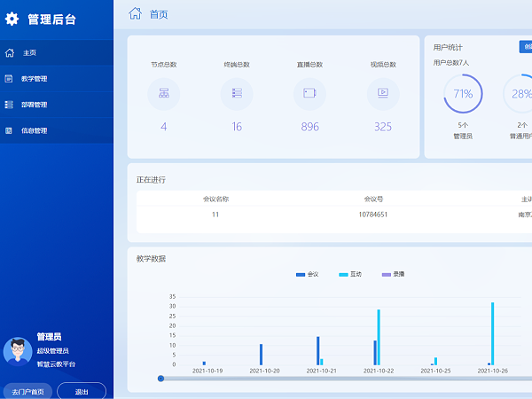Click the 2021-10-22 cyan bar
This screenshot has width=532, height=399.
pyautogui.click(x=379, y=337)
